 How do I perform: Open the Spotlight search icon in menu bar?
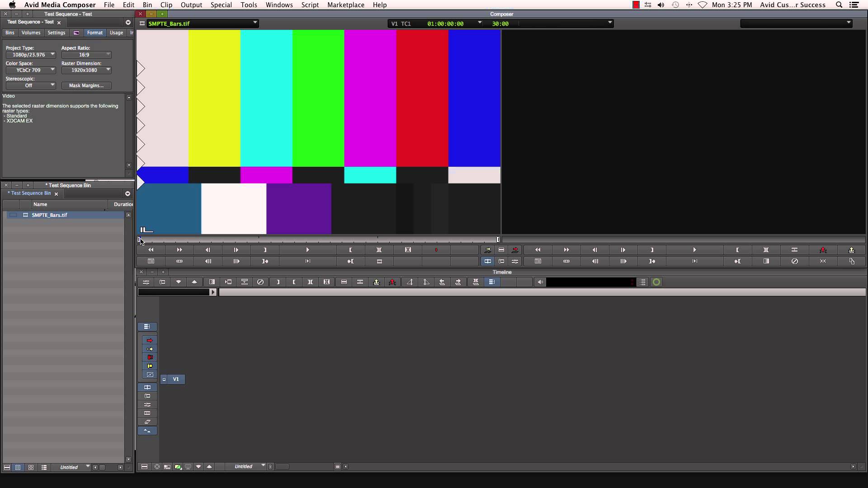pyautogui.click(x=839, y=5)
